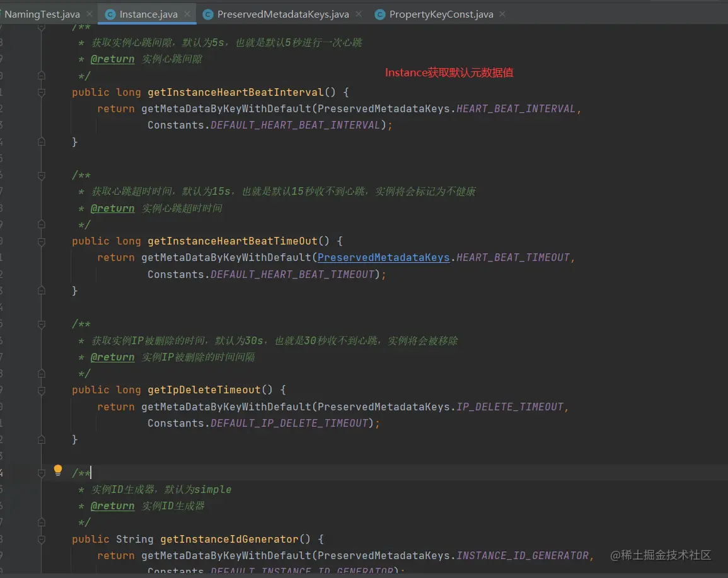Click the String return type keyword

tap(135, 539)
